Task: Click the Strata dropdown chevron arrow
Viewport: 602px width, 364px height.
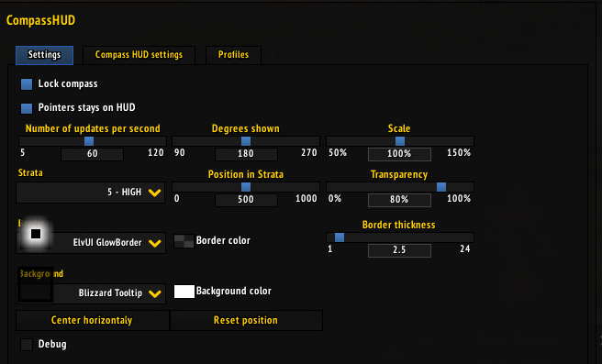Action: point(155,193)
